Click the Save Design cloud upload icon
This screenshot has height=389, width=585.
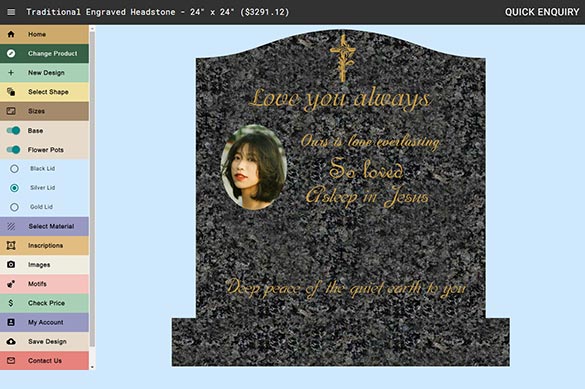[11, 341]
